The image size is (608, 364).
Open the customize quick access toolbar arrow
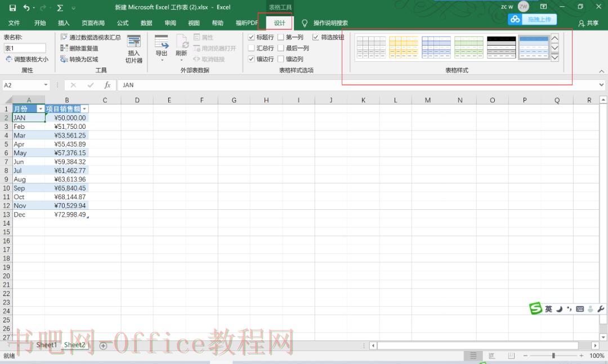(74, 8)
